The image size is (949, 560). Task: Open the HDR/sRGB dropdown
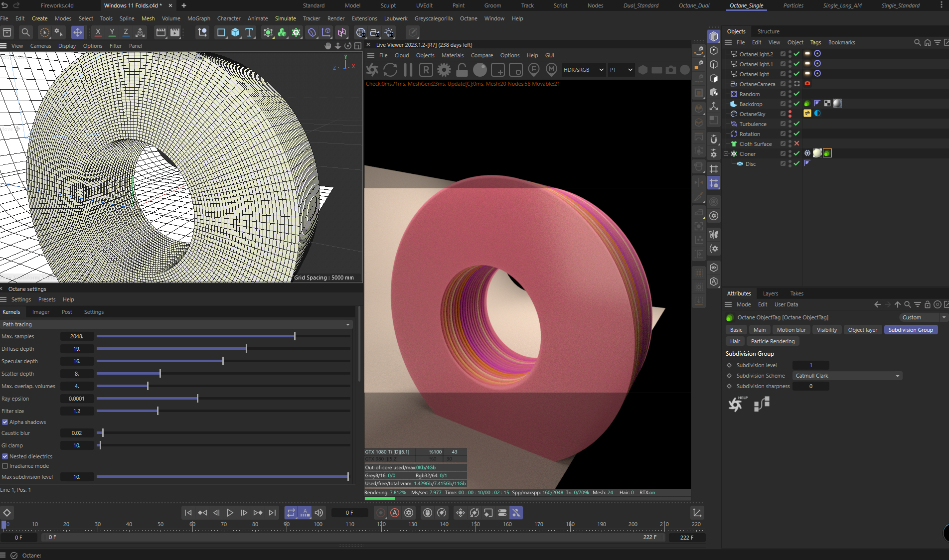point(583,70)
